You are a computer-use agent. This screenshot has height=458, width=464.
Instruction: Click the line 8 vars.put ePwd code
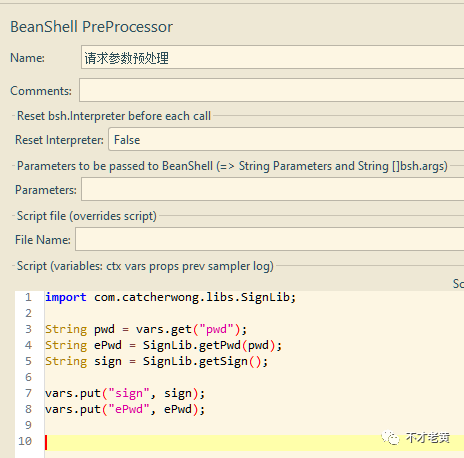pyautogui.click(x=125, y=409)
